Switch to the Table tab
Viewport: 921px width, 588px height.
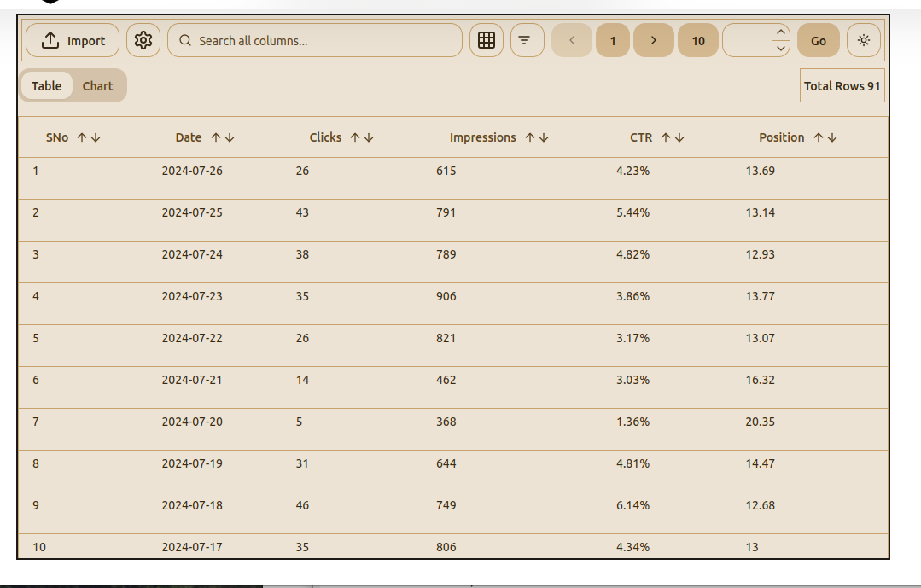click(x=47, y=85)
